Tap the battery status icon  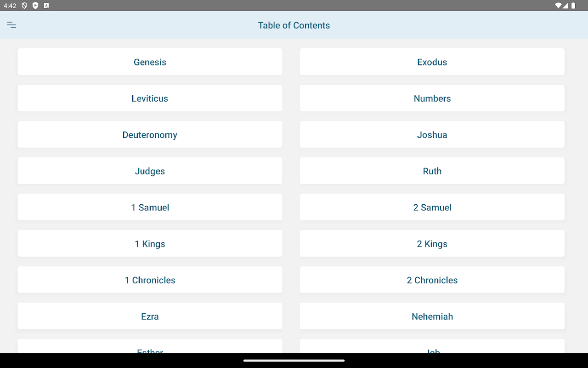pos(573,6)
